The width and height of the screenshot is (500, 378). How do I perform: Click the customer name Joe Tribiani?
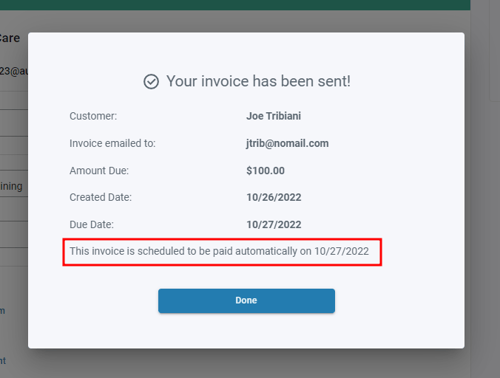click(274, 116)
